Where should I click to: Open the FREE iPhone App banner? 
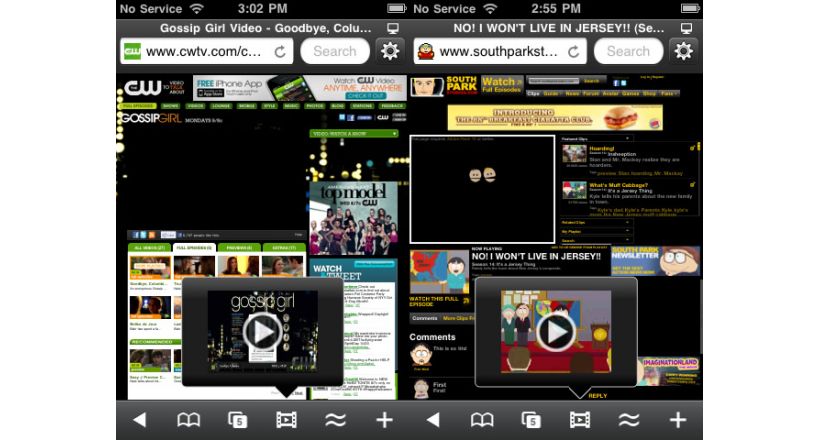click(x=300, y=88)
